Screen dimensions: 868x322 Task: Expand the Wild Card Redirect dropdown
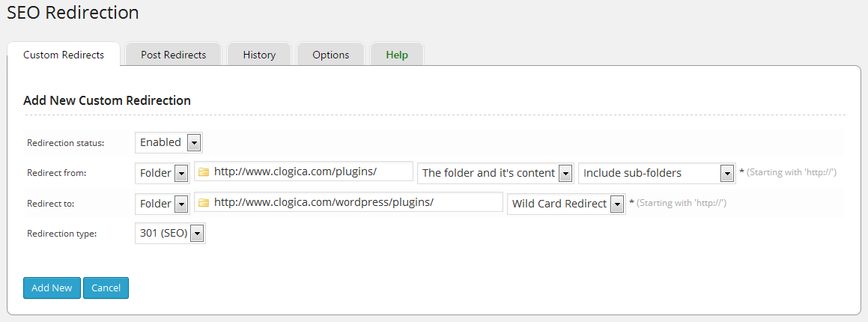click(x=566, y=204)
